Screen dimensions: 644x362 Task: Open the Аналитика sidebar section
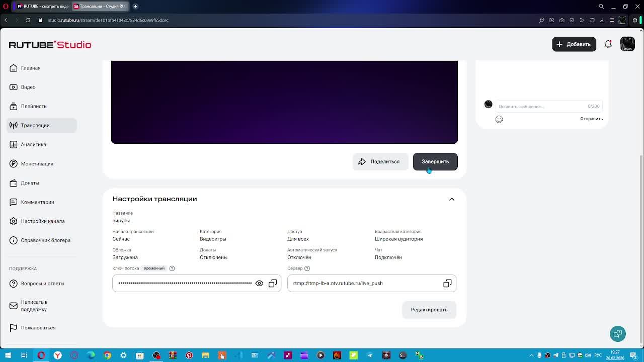tap(42, 144)
